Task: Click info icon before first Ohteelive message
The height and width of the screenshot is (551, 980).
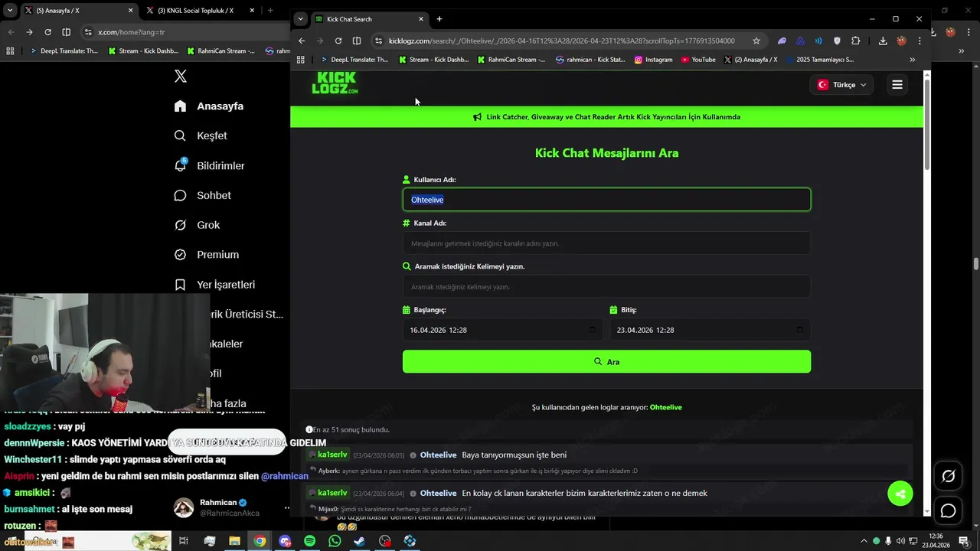Action: click(413, 455)
